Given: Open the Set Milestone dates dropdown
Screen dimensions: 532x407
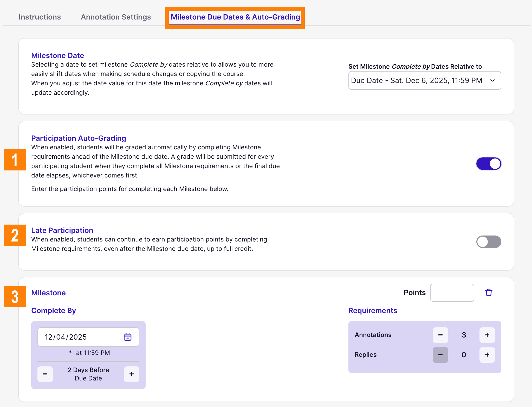Looking at the screenshot, I should click(425, 80).
